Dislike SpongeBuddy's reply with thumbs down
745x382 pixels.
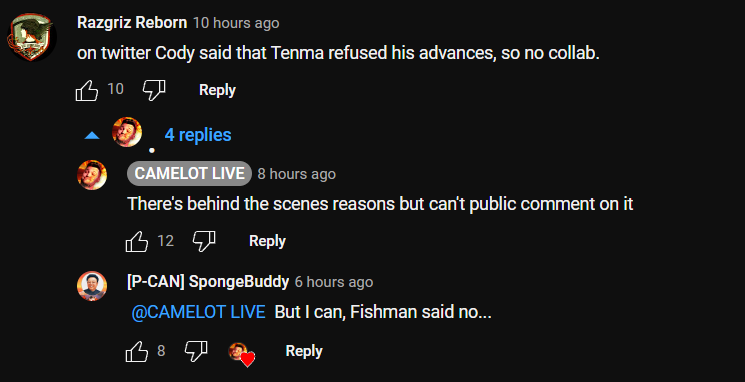point(196,352)
